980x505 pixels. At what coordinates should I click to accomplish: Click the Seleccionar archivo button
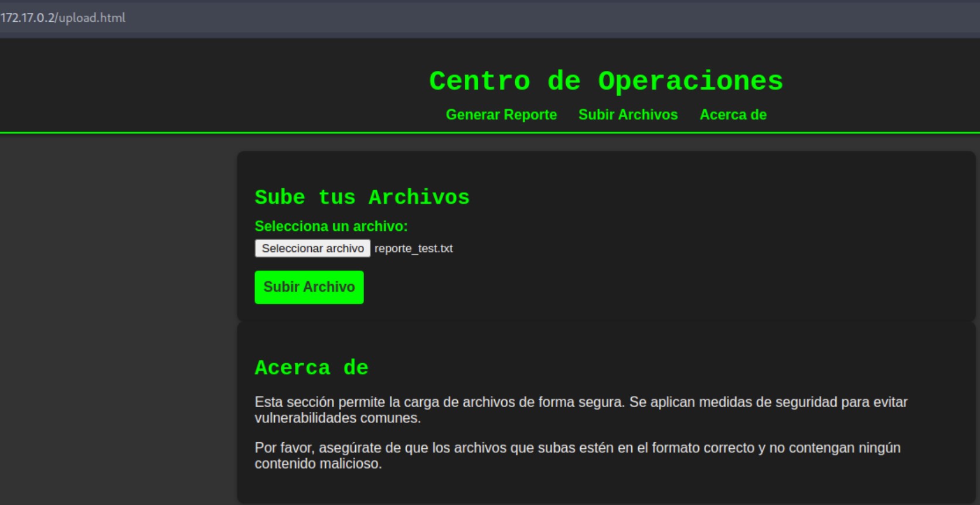[312, 248]
